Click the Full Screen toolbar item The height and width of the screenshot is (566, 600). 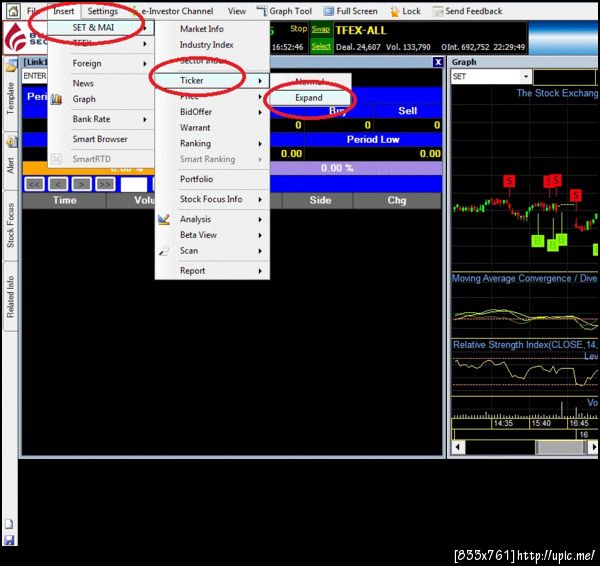pyautogui.click(x=351, y=11)
